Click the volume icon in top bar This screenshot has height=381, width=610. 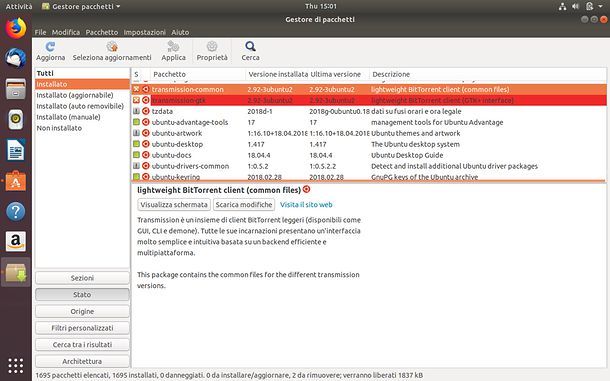[575, 6]
